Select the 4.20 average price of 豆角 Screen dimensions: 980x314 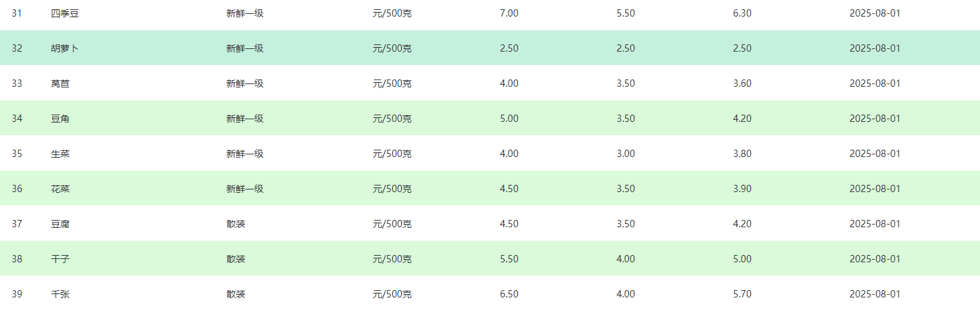742,119
